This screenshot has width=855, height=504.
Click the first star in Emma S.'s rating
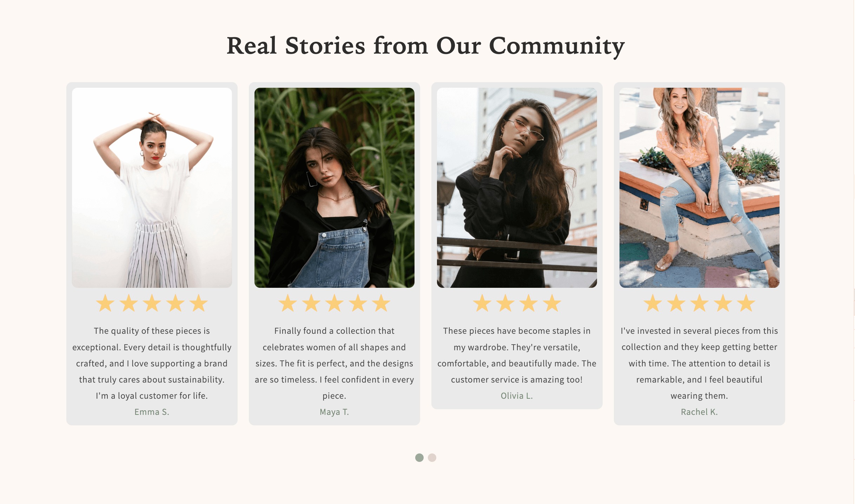(x=104, y=303)
